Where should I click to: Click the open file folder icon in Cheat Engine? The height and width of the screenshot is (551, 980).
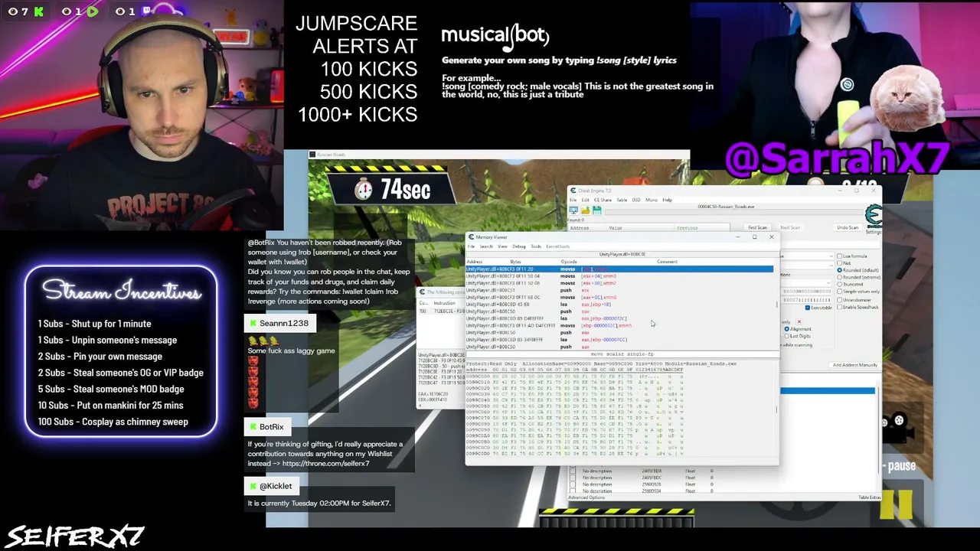click(x=586, y=210)
